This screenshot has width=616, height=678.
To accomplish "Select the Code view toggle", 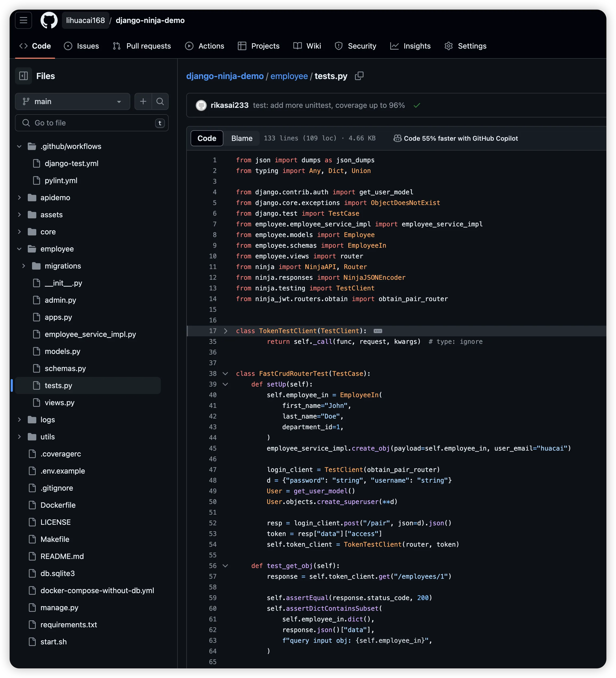I will pyautogui.click(x=207, y=138).
